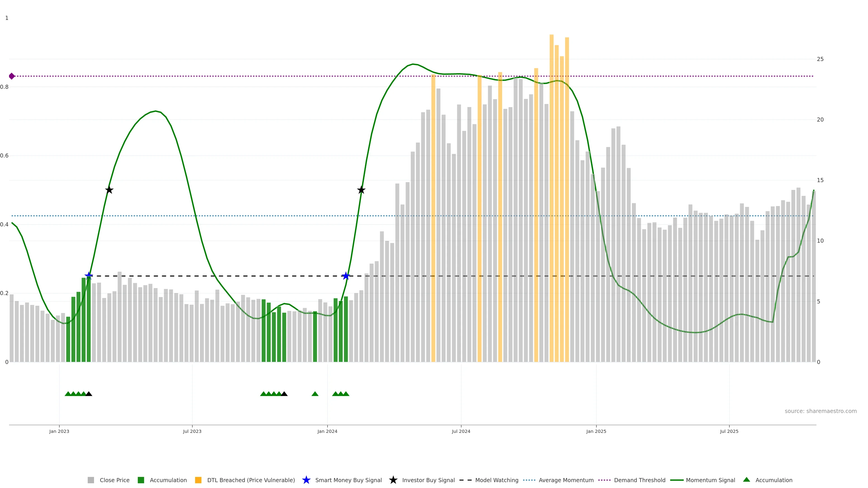
Task: Click the blue star icon in legend
Action: pos(306,480)
